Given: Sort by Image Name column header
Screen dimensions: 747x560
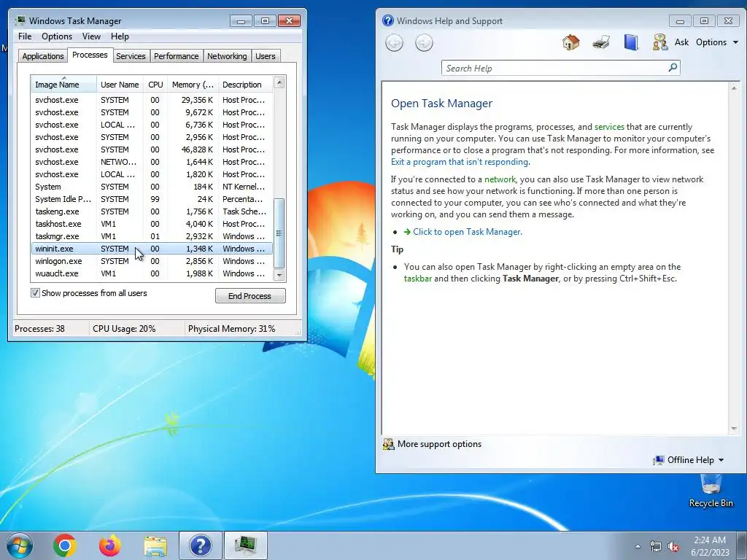Looking at the screenshot, I should point(64,85).
